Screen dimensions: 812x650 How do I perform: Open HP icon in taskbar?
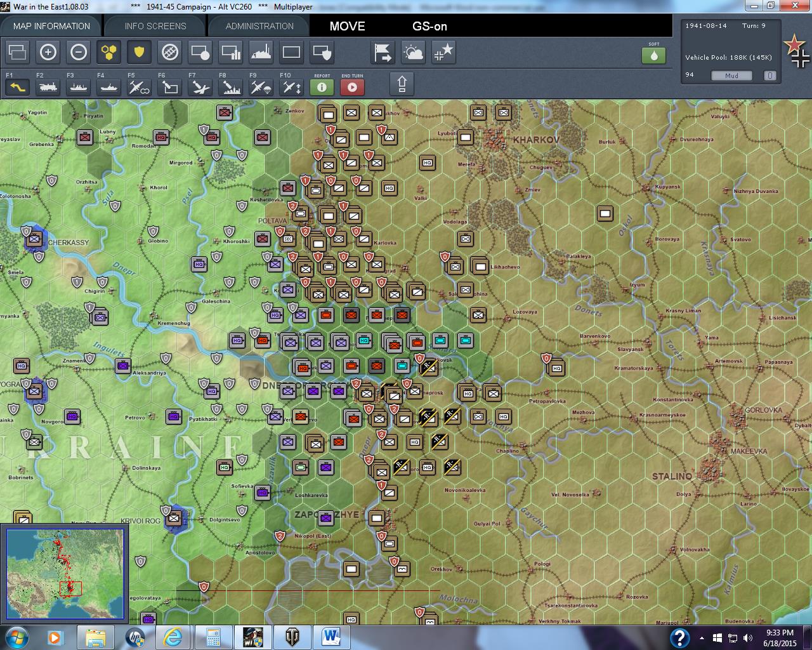click(134, 637)
